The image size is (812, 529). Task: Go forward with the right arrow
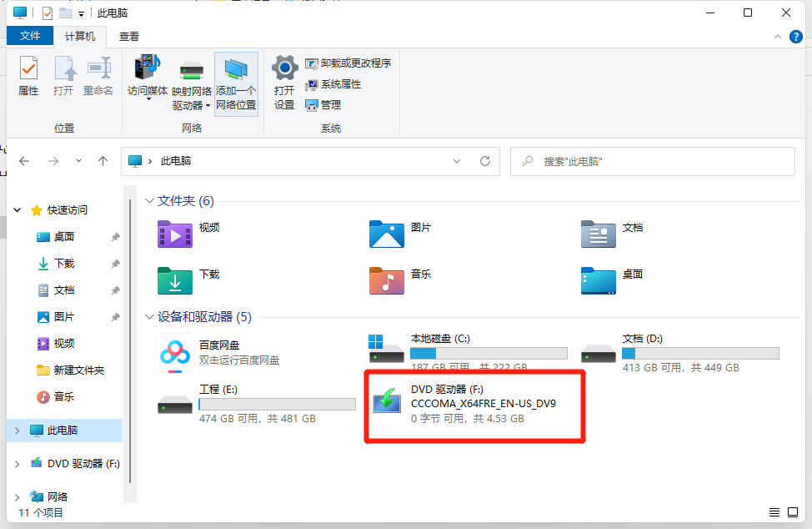(x=53, y=161)
